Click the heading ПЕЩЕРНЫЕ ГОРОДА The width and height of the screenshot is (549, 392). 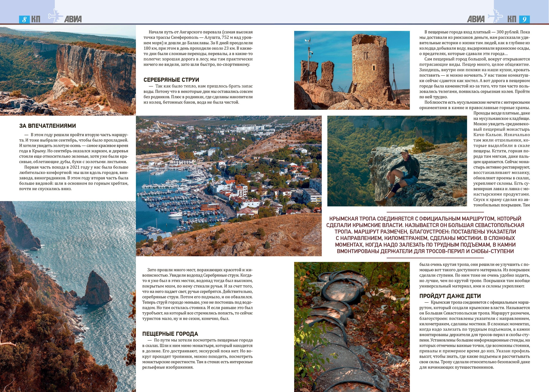pos(170,334)
